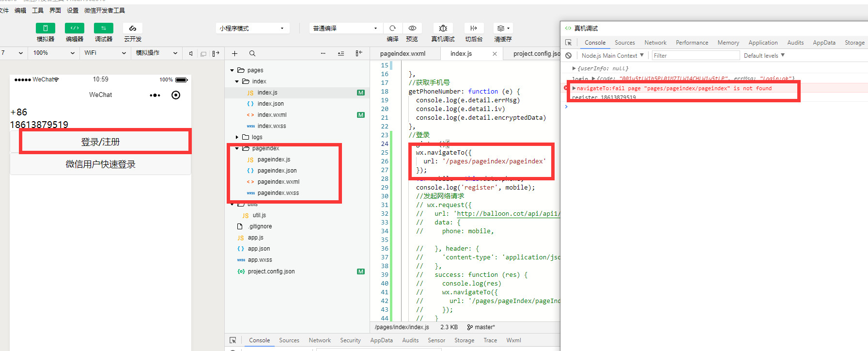
Task: Open the file tree more options ellipsis
Action: coord(323,53)
